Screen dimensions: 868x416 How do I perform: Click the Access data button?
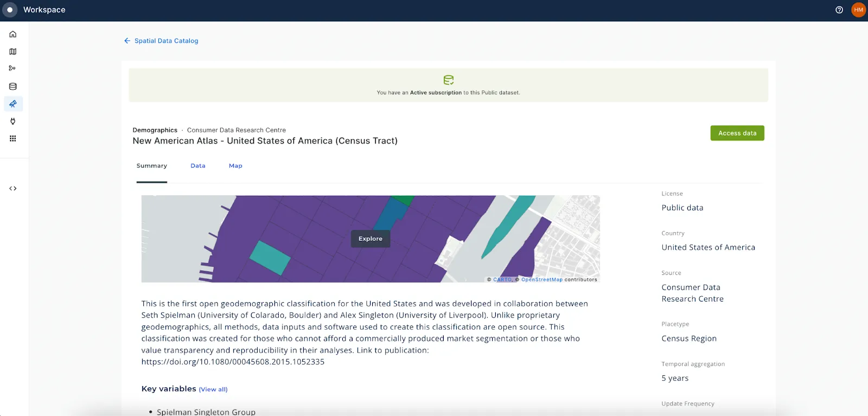point(737,133)
